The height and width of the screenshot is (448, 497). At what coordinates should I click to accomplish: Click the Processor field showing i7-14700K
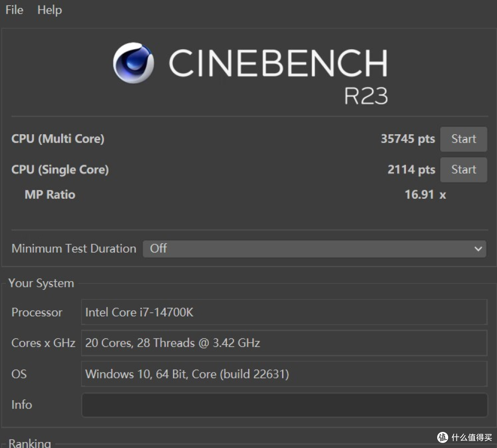284,312
